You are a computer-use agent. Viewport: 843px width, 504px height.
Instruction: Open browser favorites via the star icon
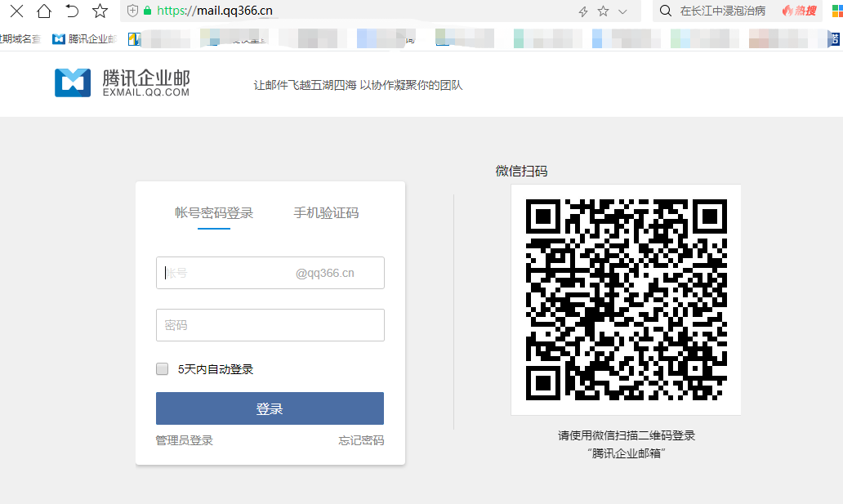(99, 11)
